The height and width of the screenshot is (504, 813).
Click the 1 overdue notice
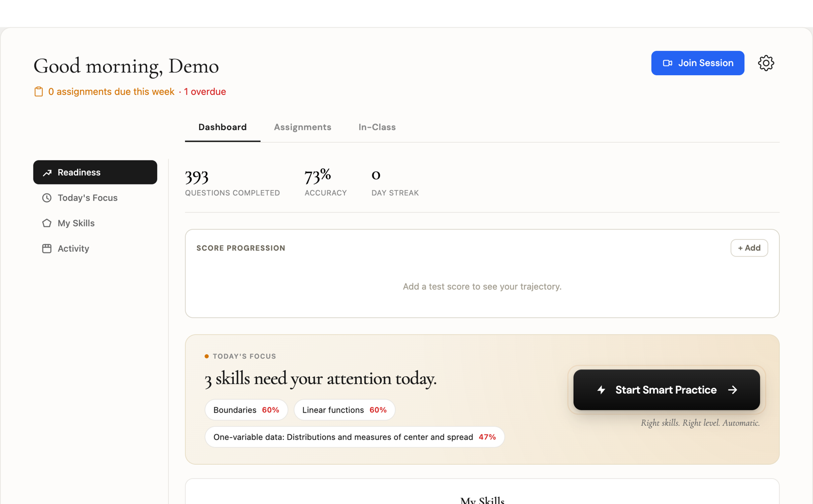(x=205, y=91)
